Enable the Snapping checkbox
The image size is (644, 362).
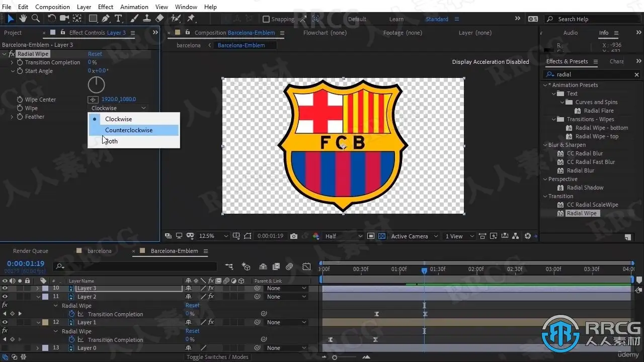coord(266,19)
